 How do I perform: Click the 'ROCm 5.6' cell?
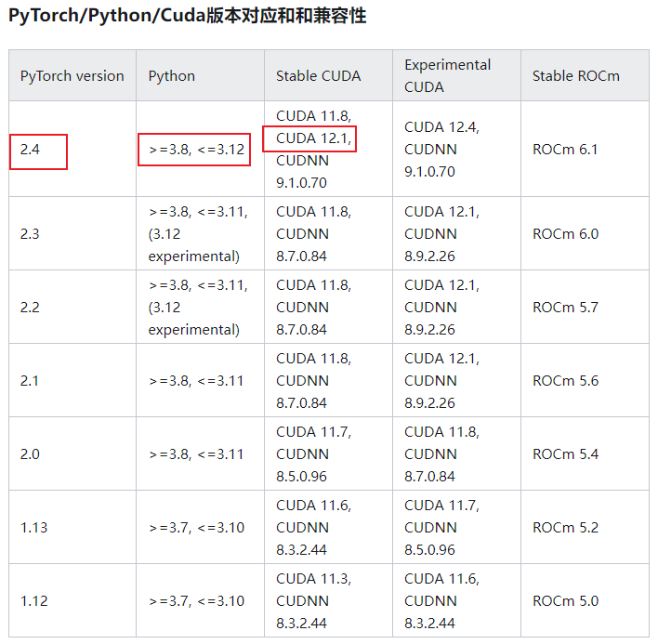coord(585,380)
